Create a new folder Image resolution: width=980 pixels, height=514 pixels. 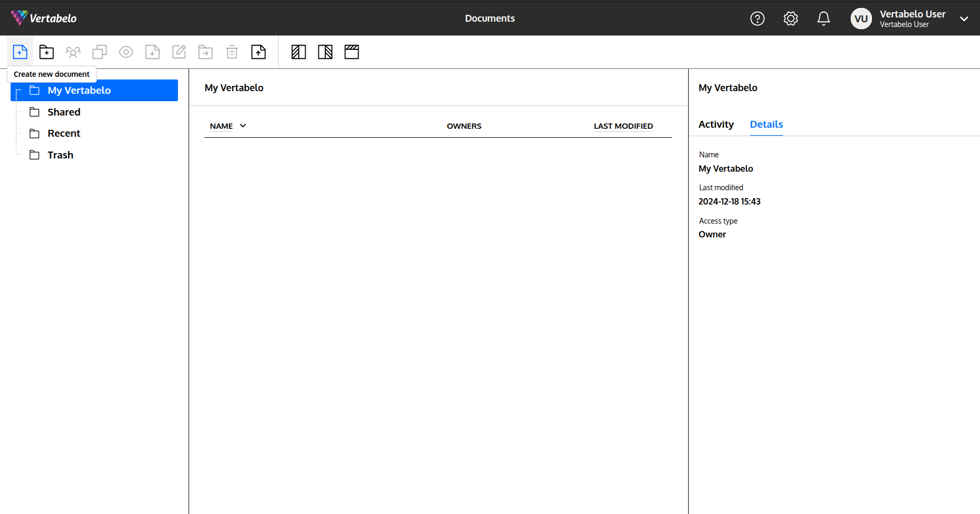click(47, 51)
